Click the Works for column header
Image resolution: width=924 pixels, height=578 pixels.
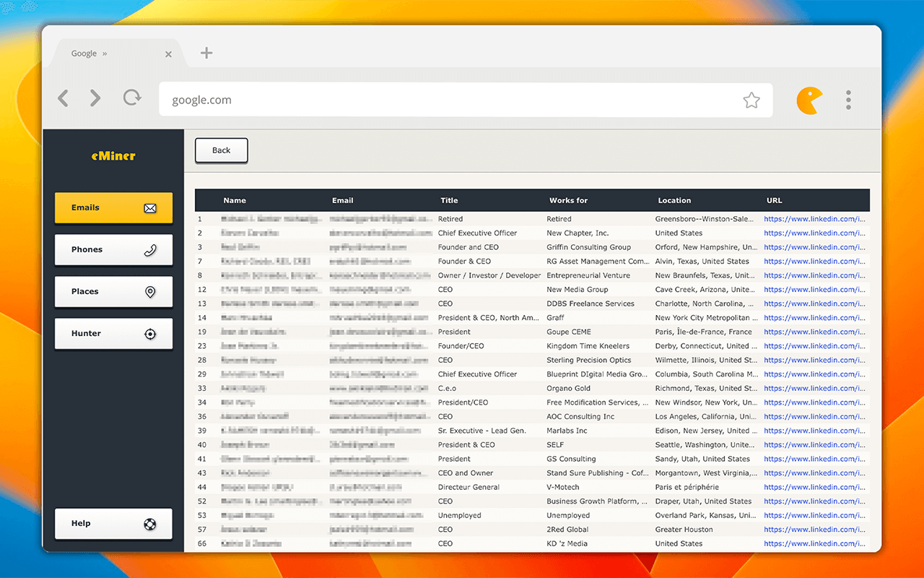pos(568,200)
